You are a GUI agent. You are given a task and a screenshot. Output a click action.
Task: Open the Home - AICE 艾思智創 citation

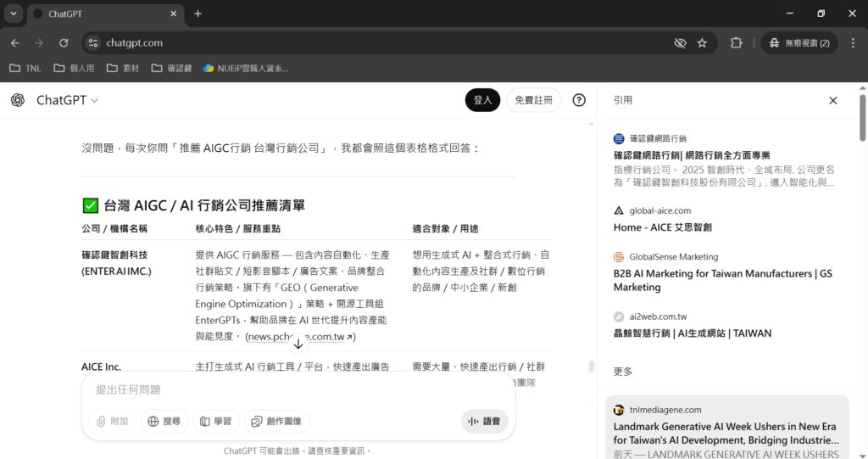[x=663, y=227]
